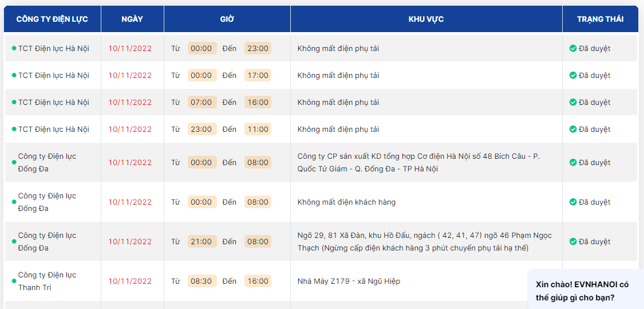Click the approved check icon in the 07:00 row

click(573, 103)
